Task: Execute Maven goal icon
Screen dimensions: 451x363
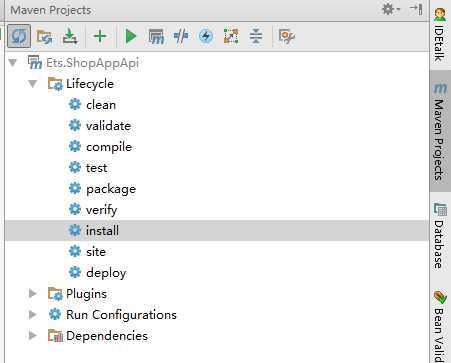Action: pos(156,36)
